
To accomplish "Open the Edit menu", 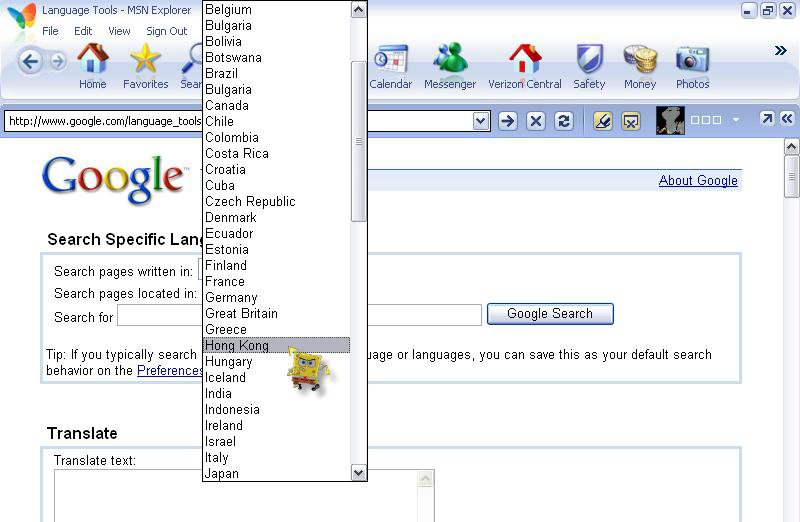I will point(83,31).
